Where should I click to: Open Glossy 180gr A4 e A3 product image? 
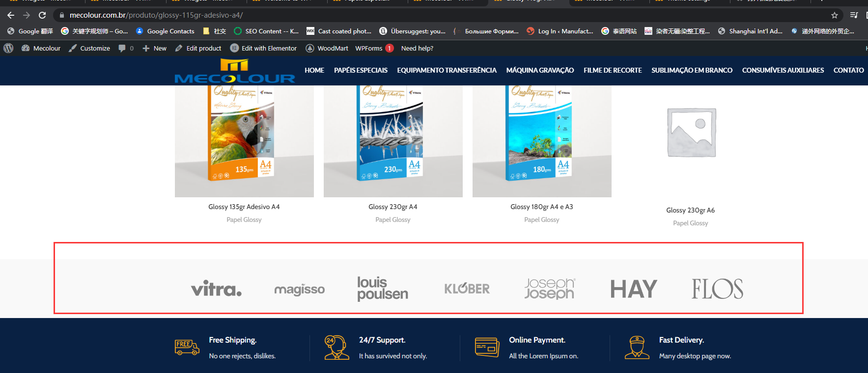542,141
